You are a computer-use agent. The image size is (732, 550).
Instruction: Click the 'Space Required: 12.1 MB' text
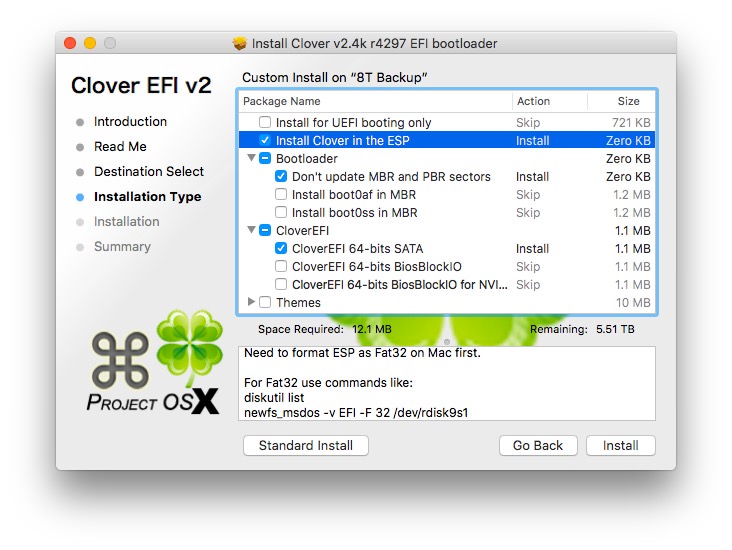[325, 329]
